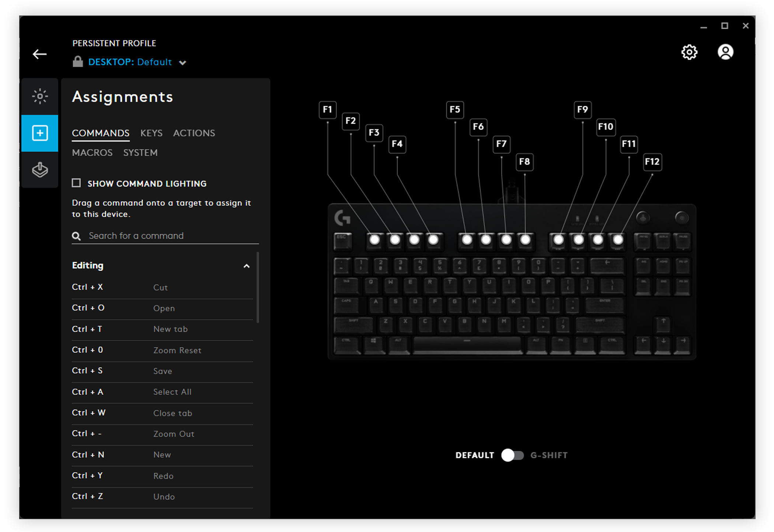
Task: Select the F9 key label
Action: tap(582, 109)
